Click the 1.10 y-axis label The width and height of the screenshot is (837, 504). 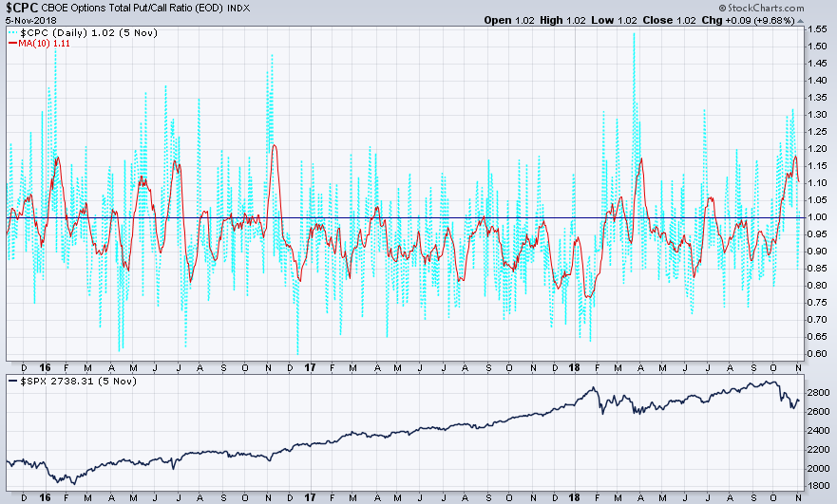tap(817, 183)
